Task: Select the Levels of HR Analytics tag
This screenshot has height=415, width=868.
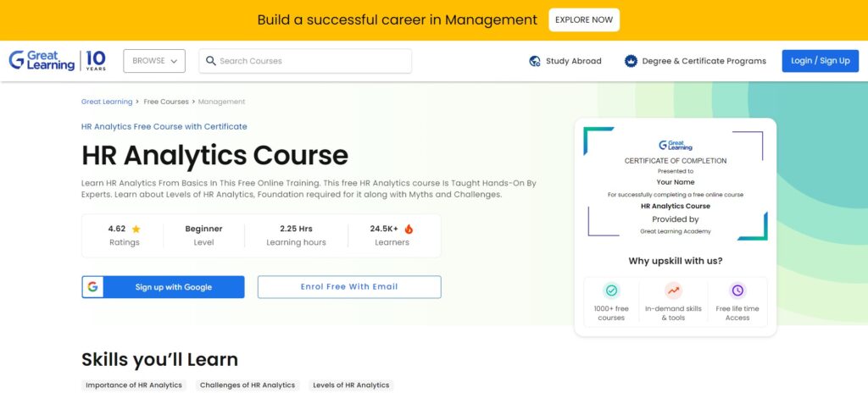Action: pos(351,385)
